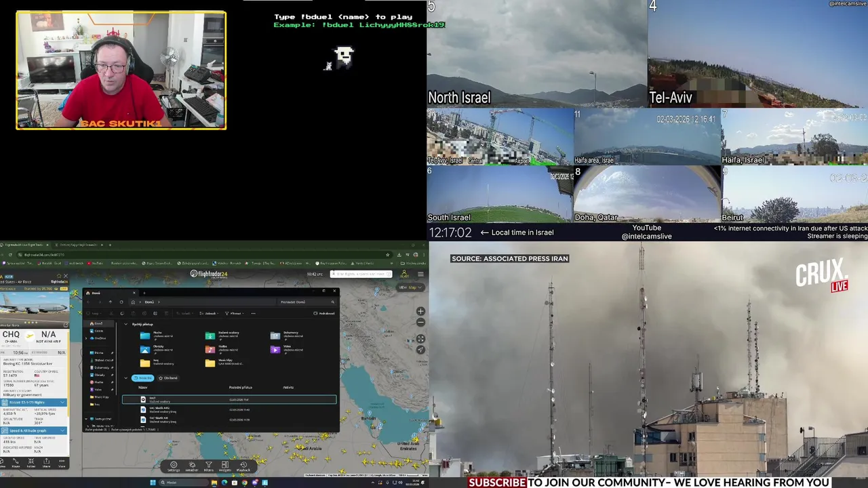Follow the aircraft from the flight panel
This screenshot has width=868, height=488.
point(31,464)
